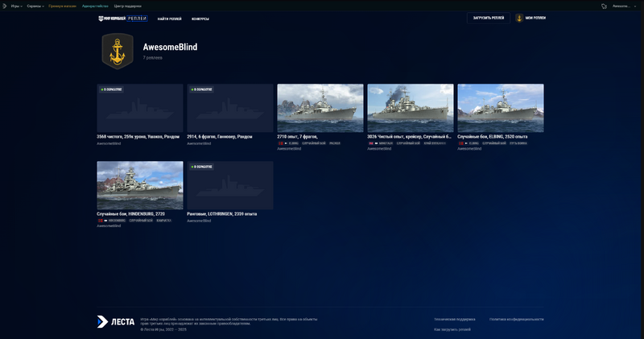Image resolution: width=644 pixels, height=339 pixels.
Task: Expand the Awesome... account dropdown
Action: click(624, 6)
